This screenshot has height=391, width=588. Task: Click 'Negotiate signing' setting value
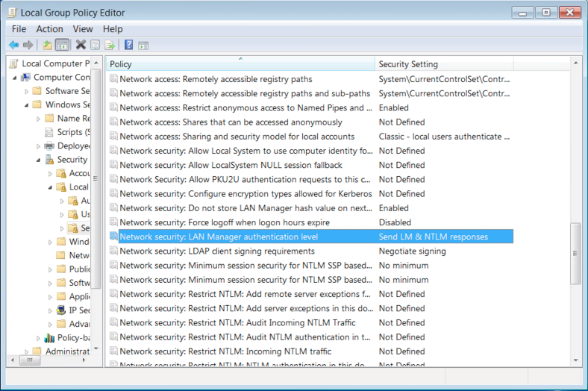[412, 251]
